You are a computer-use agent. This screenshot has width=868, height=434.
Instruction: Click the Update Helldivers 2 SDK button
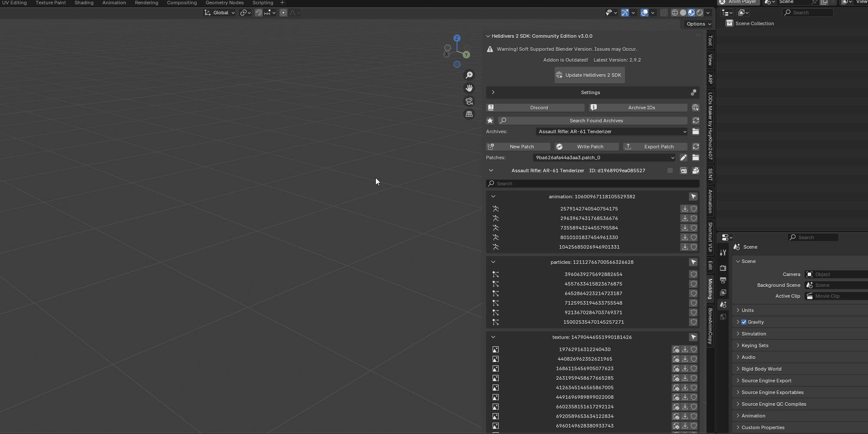click(589, 75)
